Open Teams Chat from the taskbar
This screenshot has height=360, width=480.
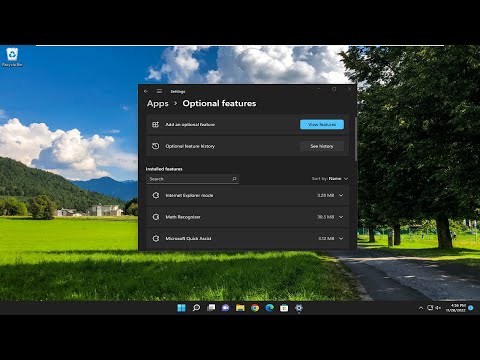(x=226, y=308)
